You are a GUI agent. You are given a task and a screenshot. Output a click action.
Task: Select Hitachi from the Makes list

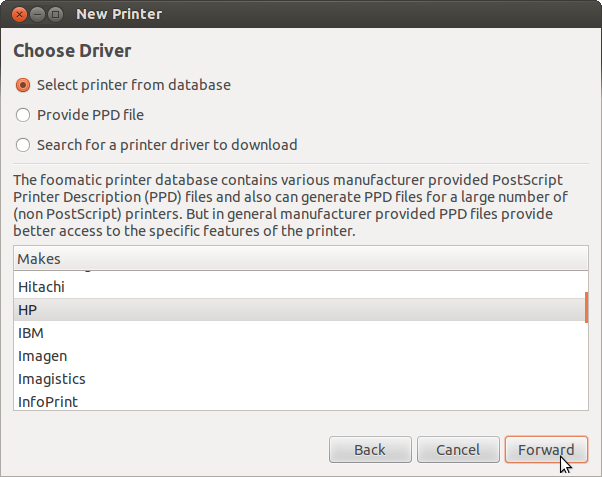pyautogui.click(x=42, y=287)
